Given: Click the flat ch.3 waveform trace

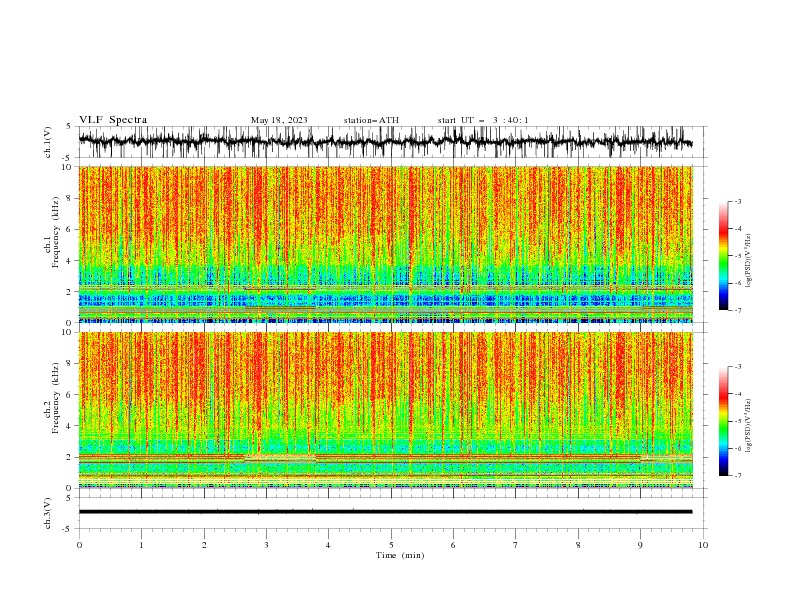Looking at the screenshot, I should (385, 512).
